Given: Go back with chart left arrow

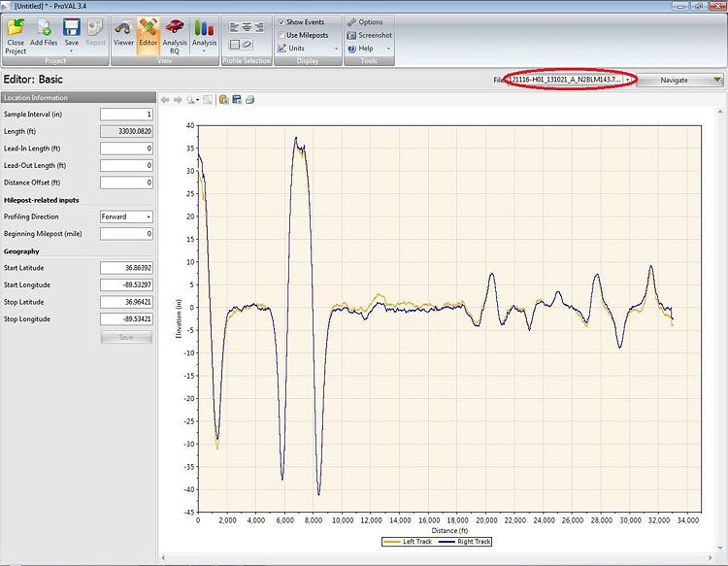Looking at the screenshot, I should [x=165, y=100].
